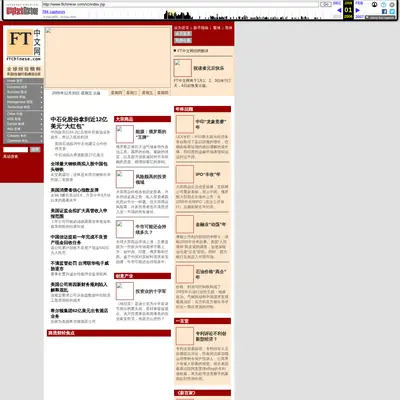Viewport: 400px width, 400px height.
Task: Open new year greeting thumbnail in top-right box
Action: pos(182,68)
